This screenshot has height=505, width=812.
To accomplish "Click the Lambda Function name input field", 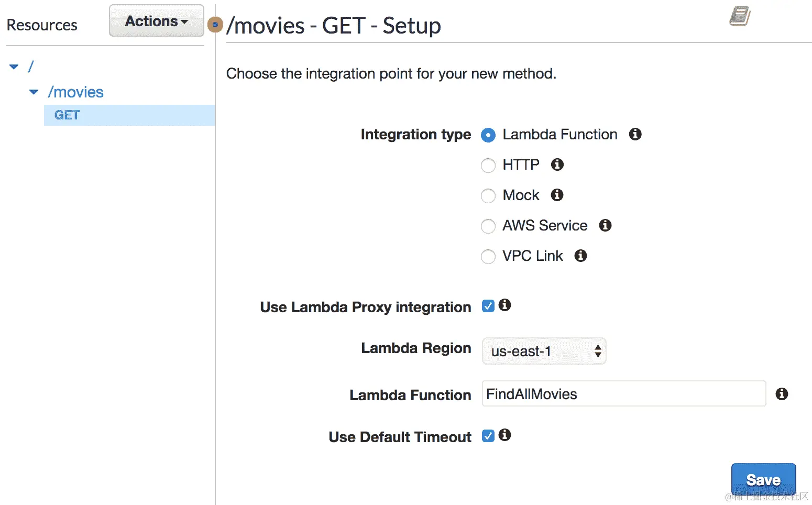I will (x=623, y=394).
